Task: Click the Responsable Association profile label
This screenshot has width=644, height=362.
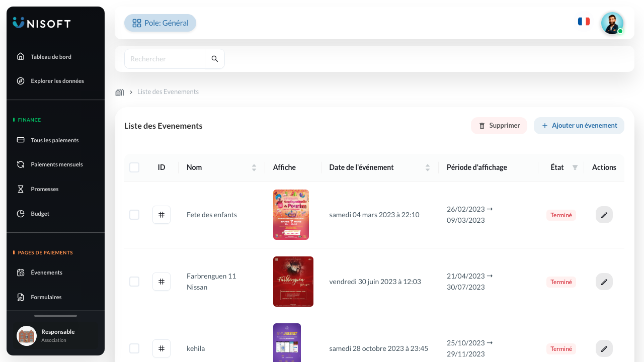Action: pyautogui.click(x=58, y=336)
